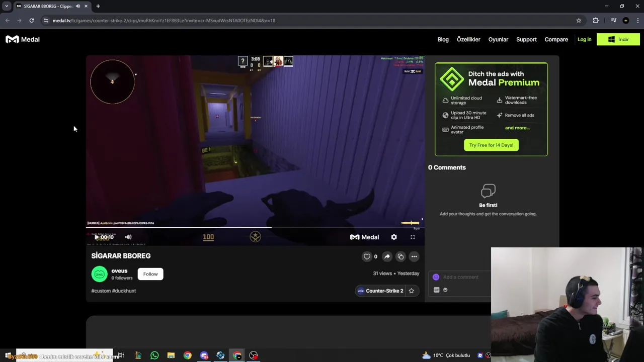Like the clip with the heart icon
Screen dimensions: 644x362
(x=367, y=256)
